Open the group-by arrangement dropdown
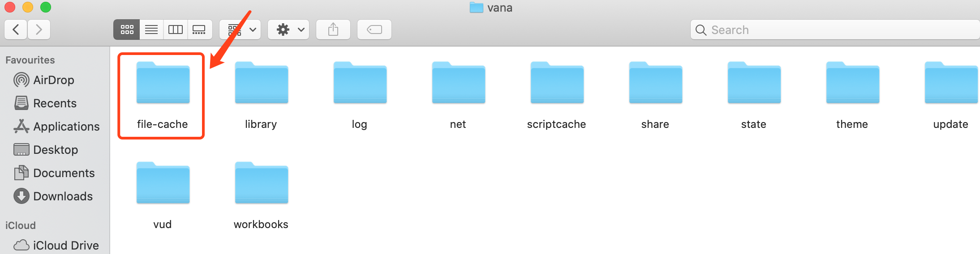The image size is (980, 254). point(240,30)
